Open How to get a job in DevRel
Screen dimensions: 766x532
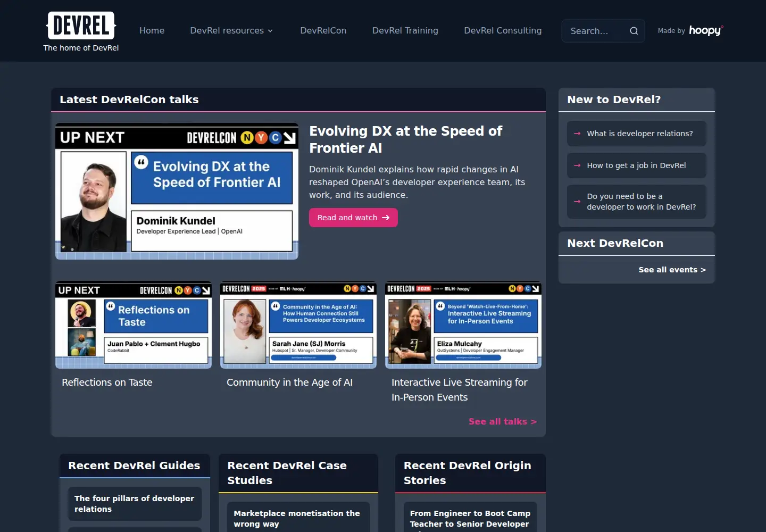tap(636, 165)
